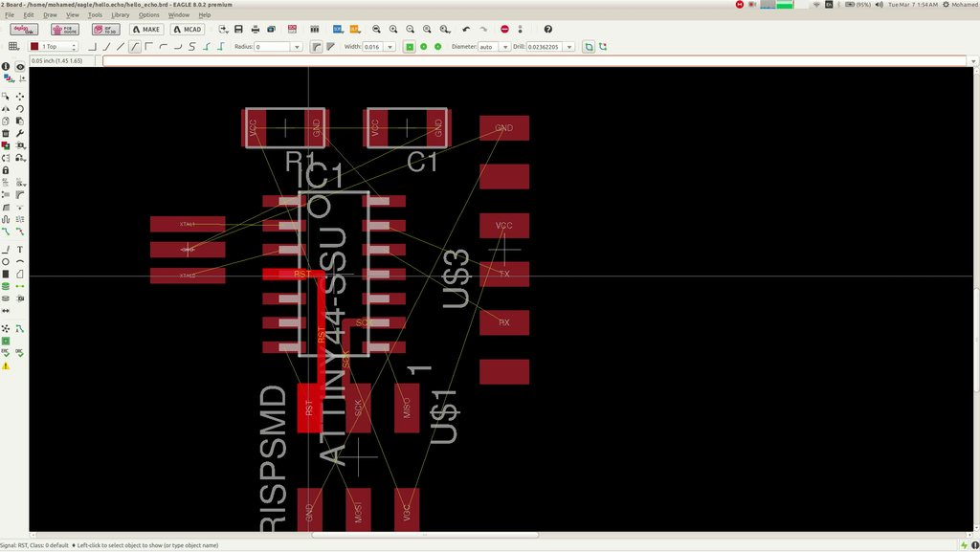Viewport: 980px width, 552px height.
Task: Save the board with the floppy icon
Action: 238,30
